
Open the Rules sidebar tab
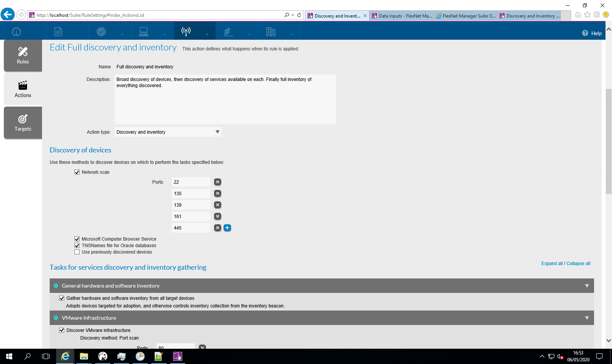(x=23, y=56)
